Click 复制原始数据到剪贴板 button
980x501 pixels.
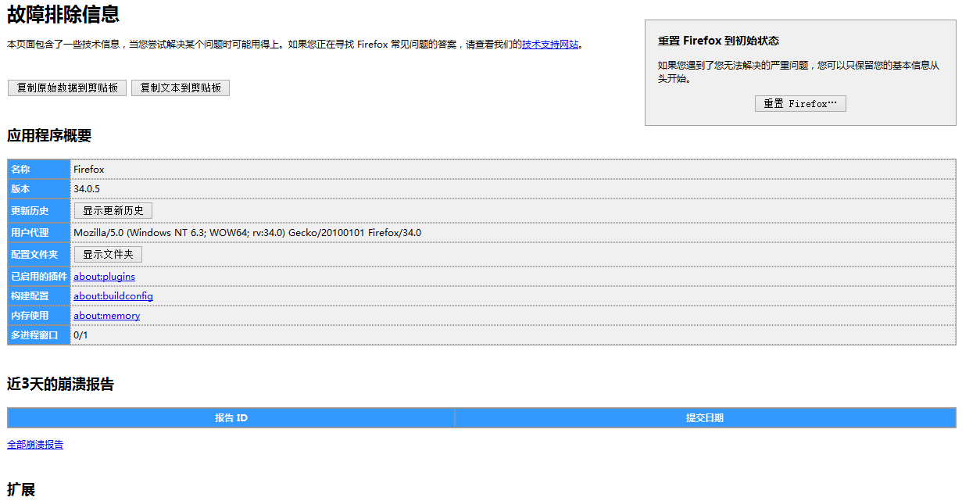pos(67,88)
